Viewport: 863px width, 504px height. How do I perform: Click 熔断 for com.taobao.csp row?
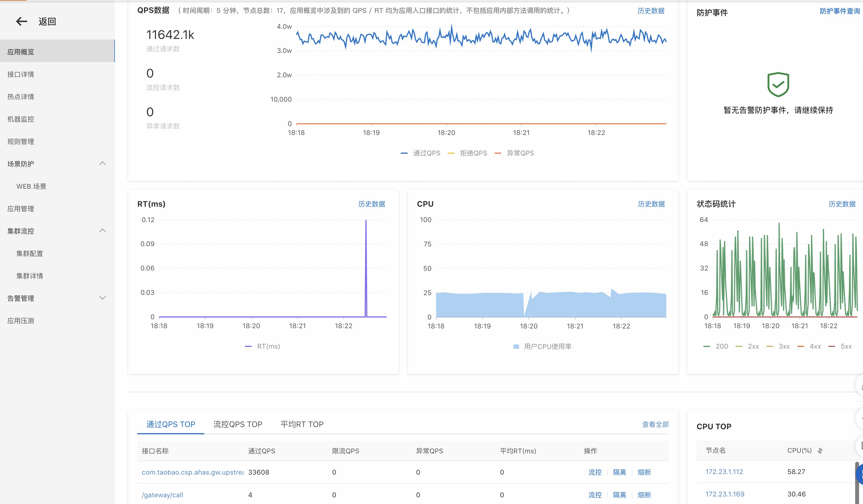pos(644,472)
